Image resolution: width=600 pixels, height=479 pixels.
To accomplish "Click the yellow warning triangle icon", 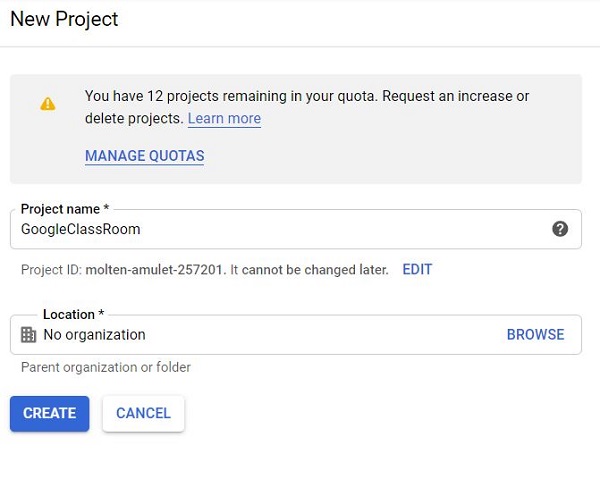I will (x=48, y=104).
